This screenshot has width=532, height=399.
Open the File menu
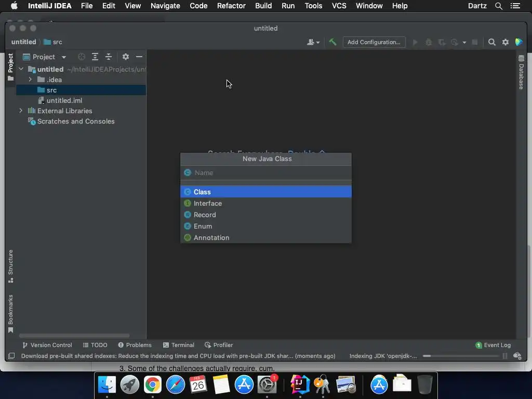click(x=87, y=6)
